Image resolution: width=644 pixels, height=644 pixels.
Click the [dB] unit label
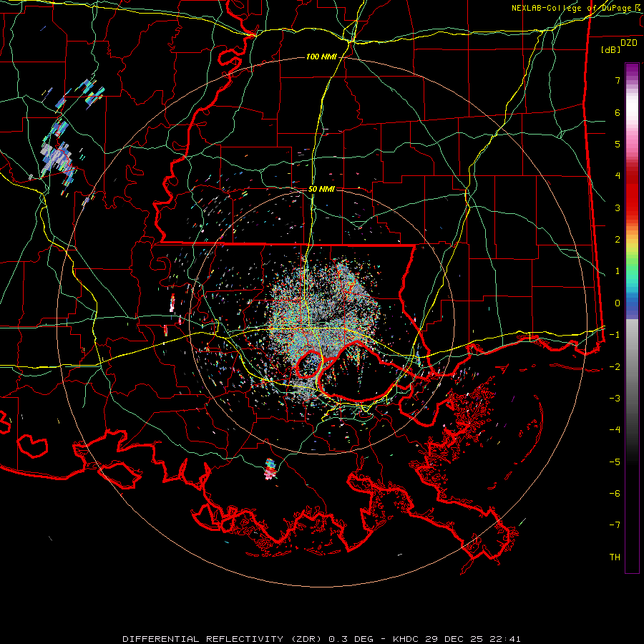[x=611, y=49]
